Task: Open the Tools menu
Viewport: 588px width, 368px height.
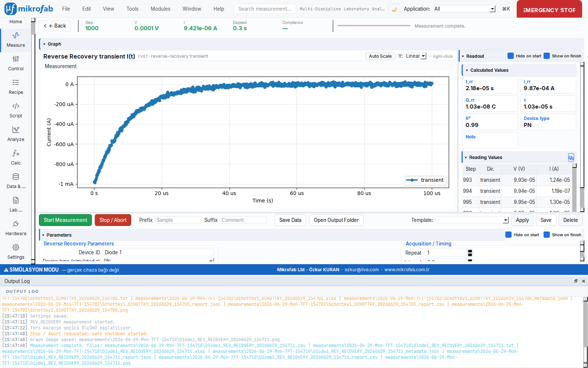Action: [133, 9]
